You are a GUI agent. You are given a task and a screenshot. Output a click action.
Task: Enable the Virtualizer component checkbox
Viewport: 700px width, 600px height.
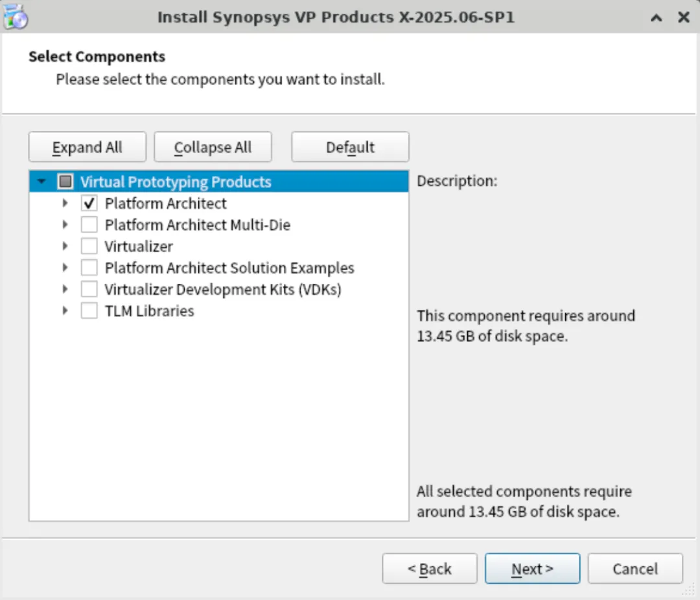coord(89,246)
